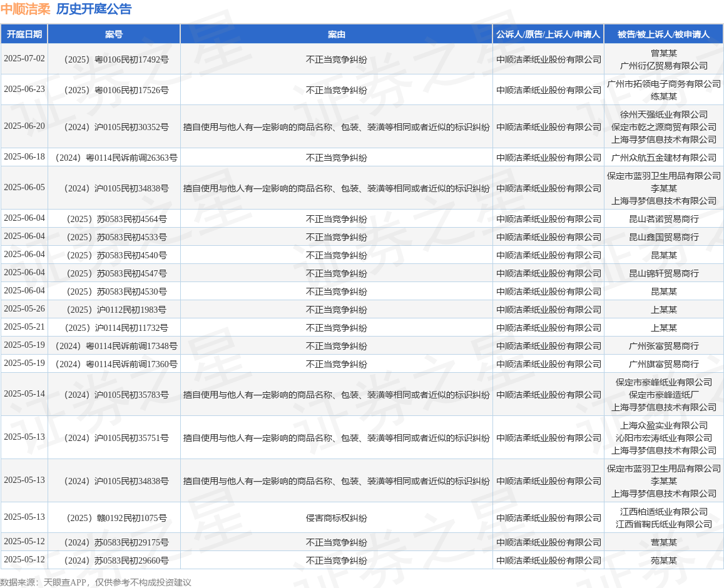This screenshot has width=724, height=588.
Task: Click date cell 2025-05-14
Action: pyautogui.click(x=24, y=393)
